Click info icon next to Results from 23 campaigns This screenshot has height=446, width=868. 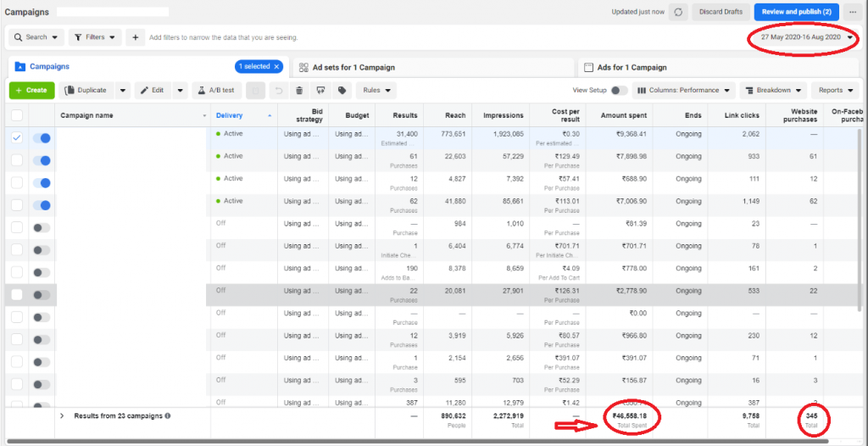[168, 415]
